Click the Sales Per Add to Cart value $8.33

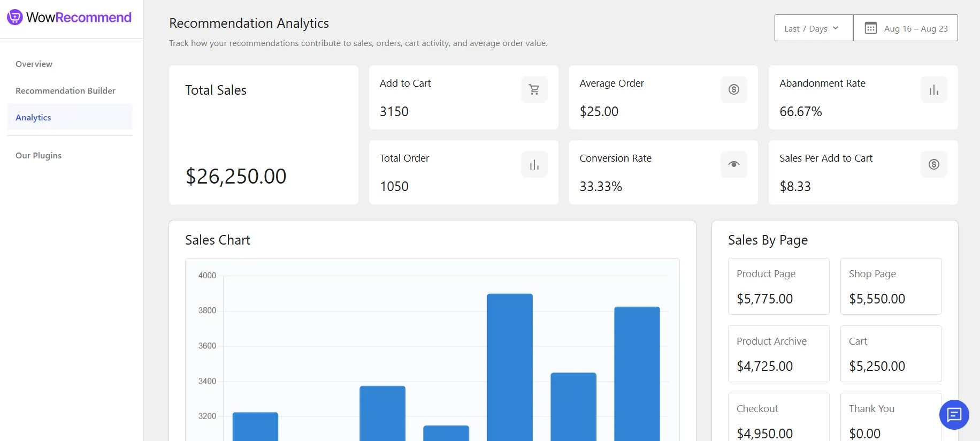coord(795,186)
